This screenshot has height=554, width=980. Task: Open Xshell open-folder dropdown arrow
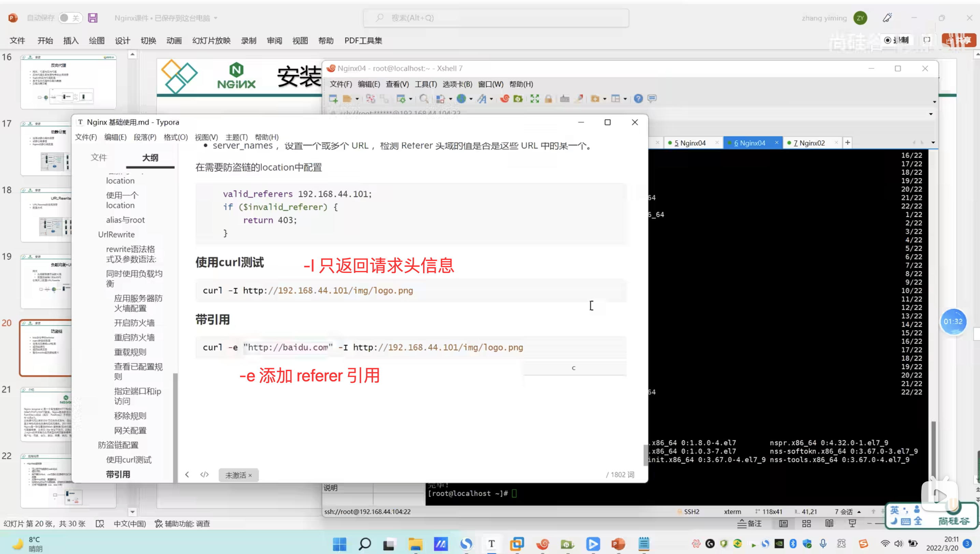point(357,99)
